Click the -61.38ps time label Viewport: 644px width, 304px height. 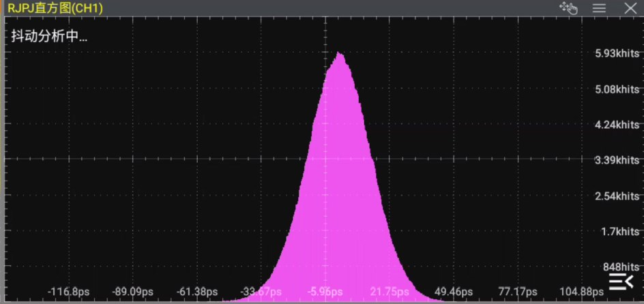click(197, 292)
